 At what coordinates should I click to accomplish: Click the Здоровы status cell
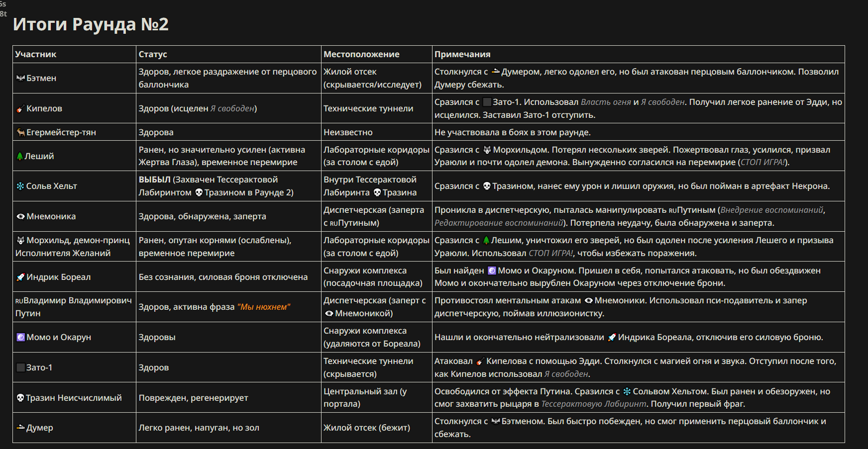coord(157,338)
